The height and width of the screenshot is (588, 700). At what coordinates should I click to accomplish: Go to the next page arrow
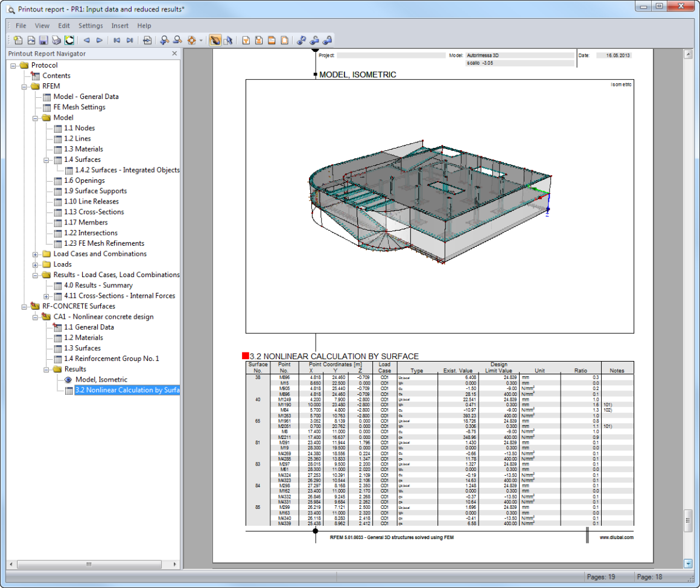[100, 40]
